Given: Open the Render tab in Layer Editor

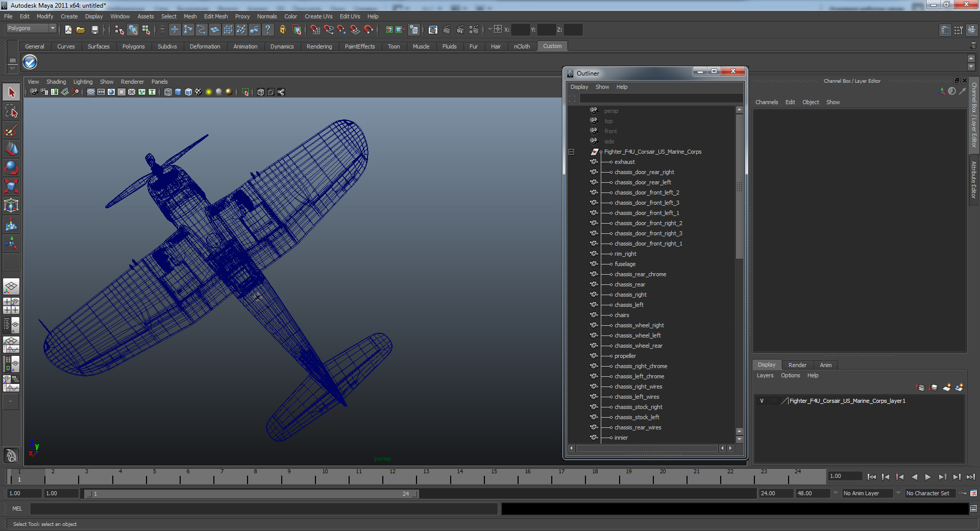Looking at the screenshot, I should (x=797, y=365).
